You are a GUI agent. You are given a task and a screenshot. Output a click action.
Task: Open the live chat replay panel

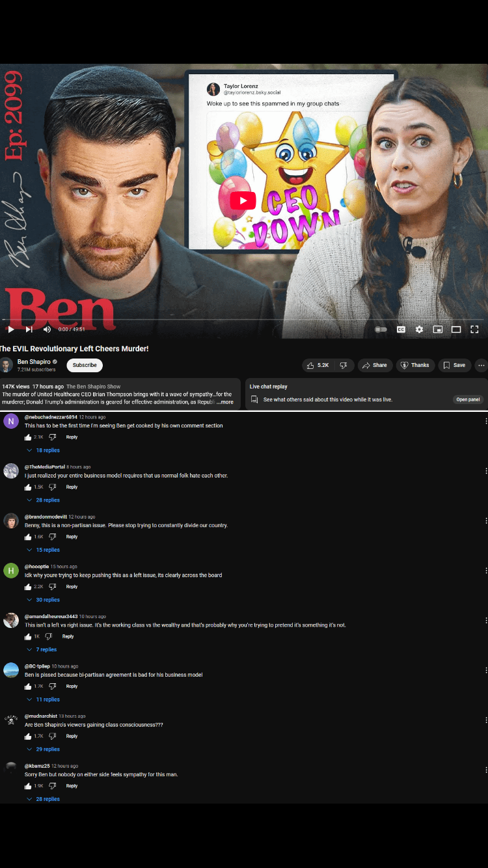468,400
